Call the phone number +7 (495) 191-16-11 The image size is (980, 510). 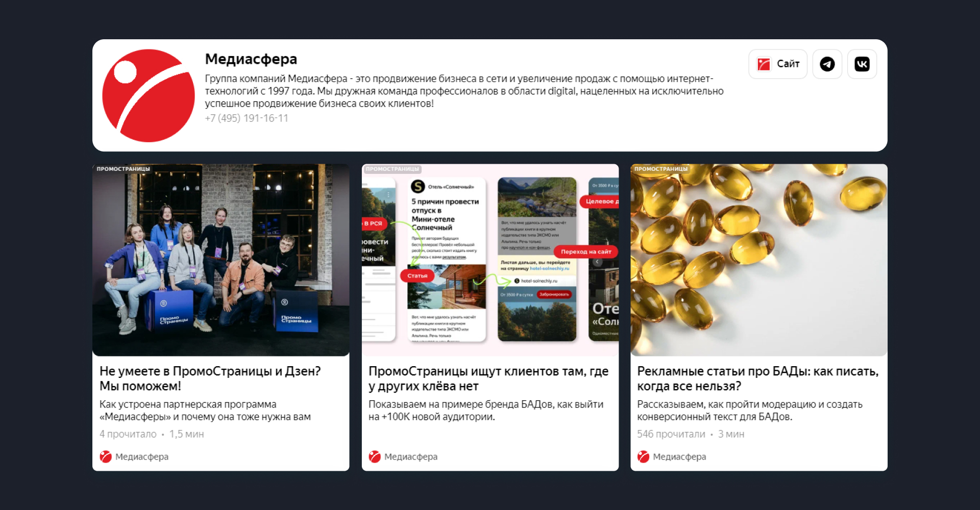click(x=247, y=118)
